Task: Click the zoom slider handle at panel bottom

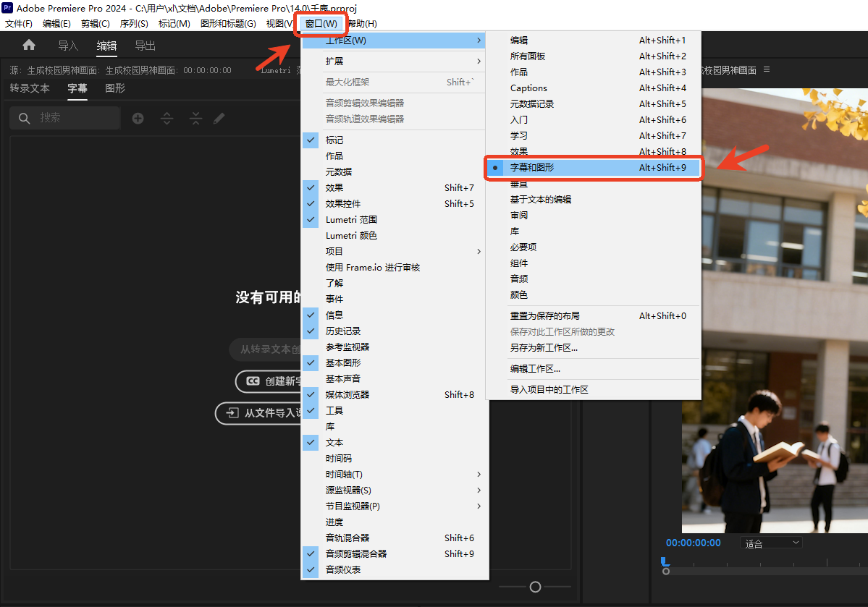Action: [535, 587]
